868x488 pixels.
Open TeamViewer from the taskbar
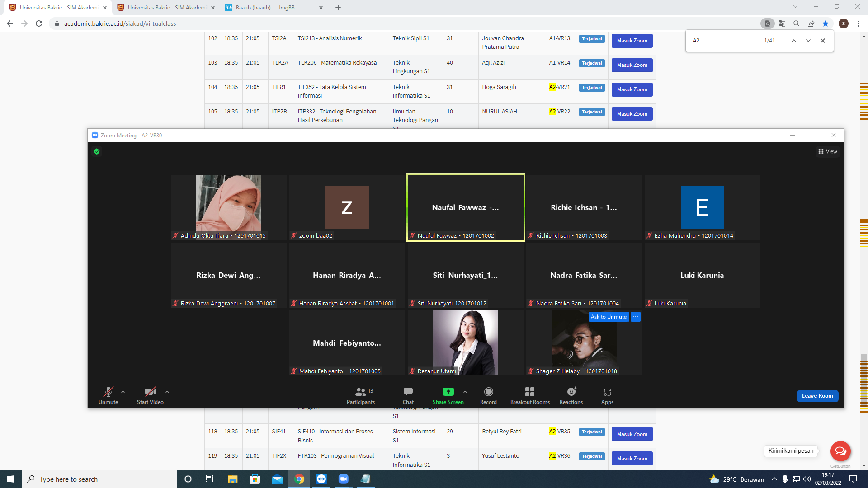[321, 479]
